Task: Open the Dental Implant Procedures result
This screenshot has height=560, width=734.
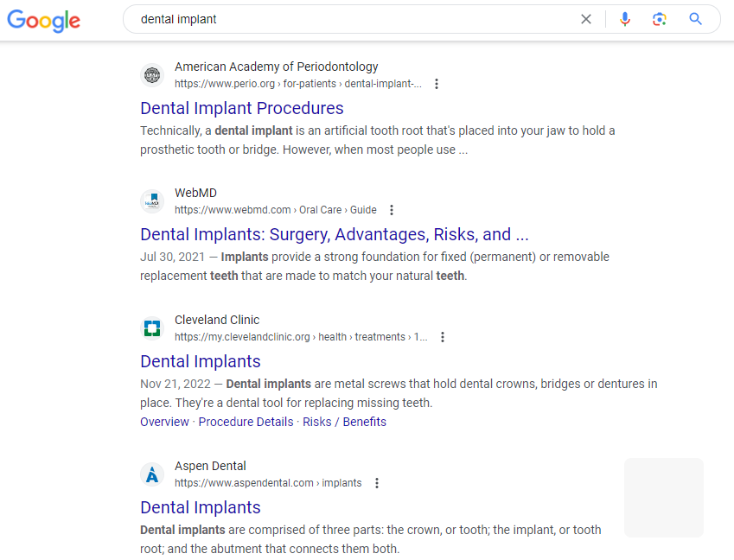Action: (242, 108)
